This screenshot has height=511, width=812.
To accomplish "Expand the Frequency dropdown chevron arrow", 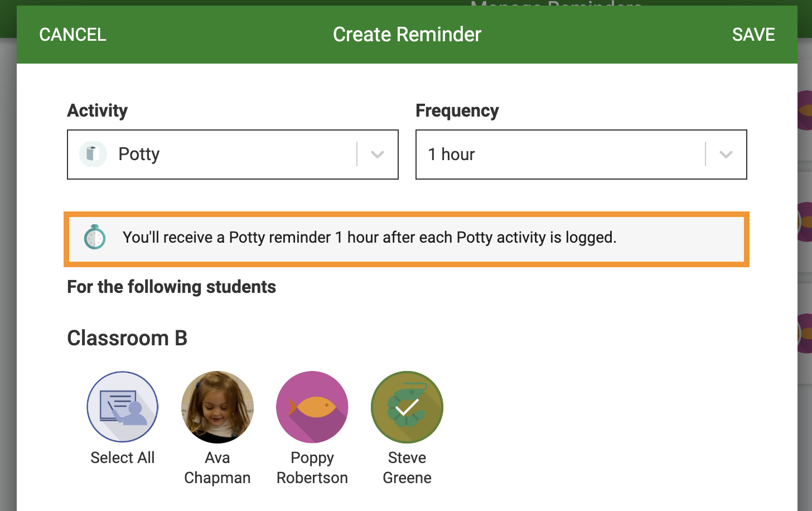I will (x=726, y=155).
